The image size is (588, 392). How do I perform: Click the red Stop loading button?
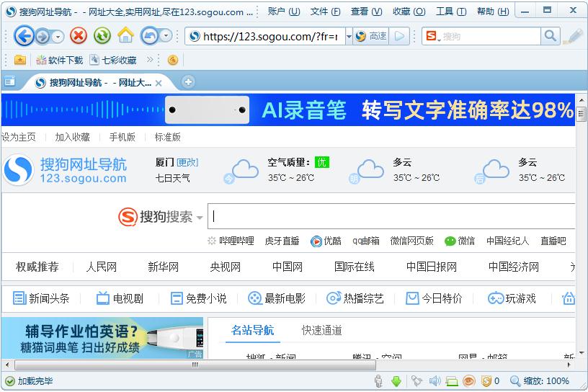[x=79, y=36]
